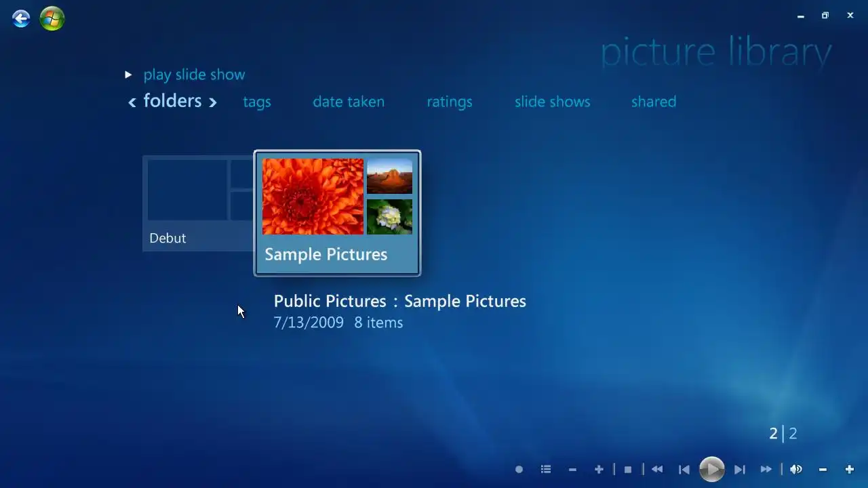Restore down the Media Center window
Screen dimensions: 868x488
pos(825,16)
